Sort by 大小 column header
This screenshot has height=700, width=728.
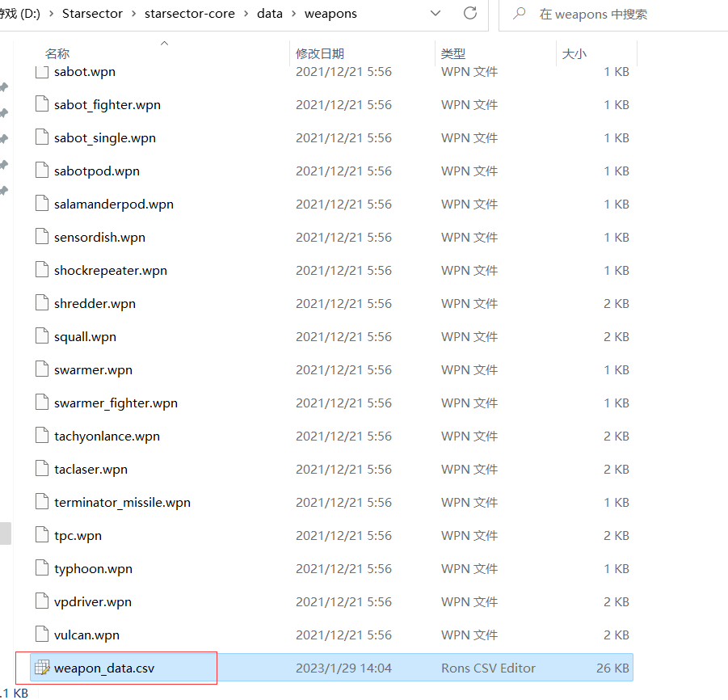[574, 53]
